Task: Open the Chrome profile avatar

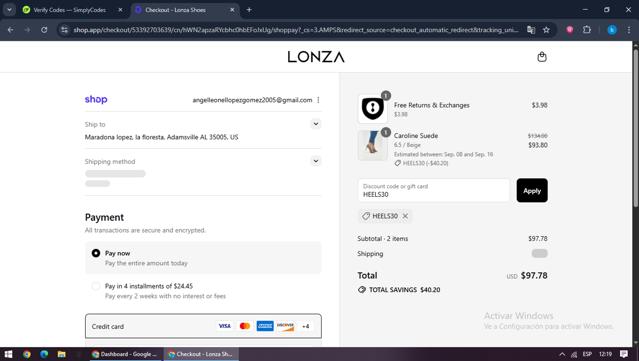Action: 612,30
